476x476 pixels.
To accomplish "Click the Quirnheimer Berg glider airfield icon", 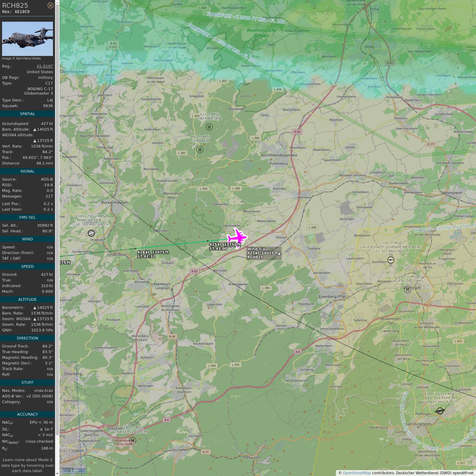I will (x=391, y=260).
